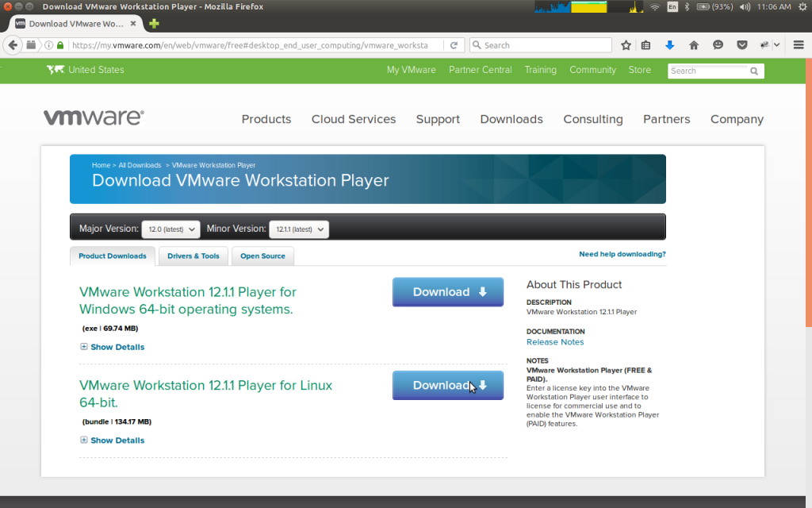Screen dimensions: 812x508
Task: Open the system volume indicator
Action: (x=745, y=7)
